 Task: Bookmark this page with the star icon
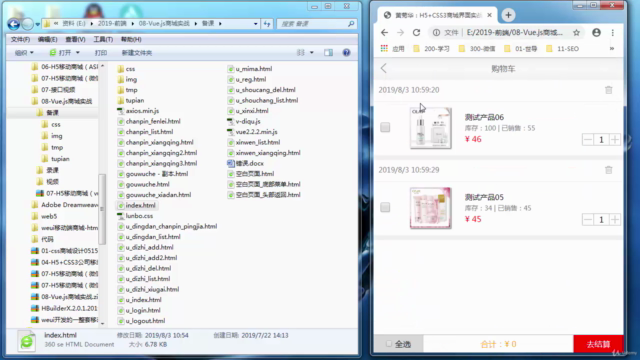click(576, 33)
